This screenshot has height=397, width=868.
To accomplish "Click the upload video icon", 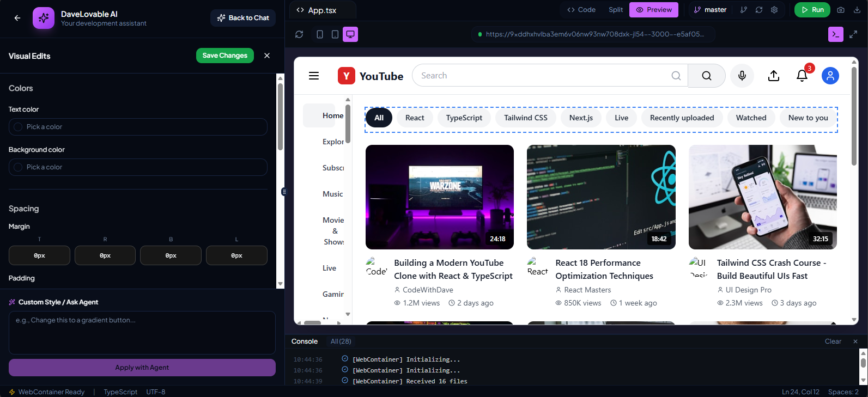I will click(x=774, y=76).
